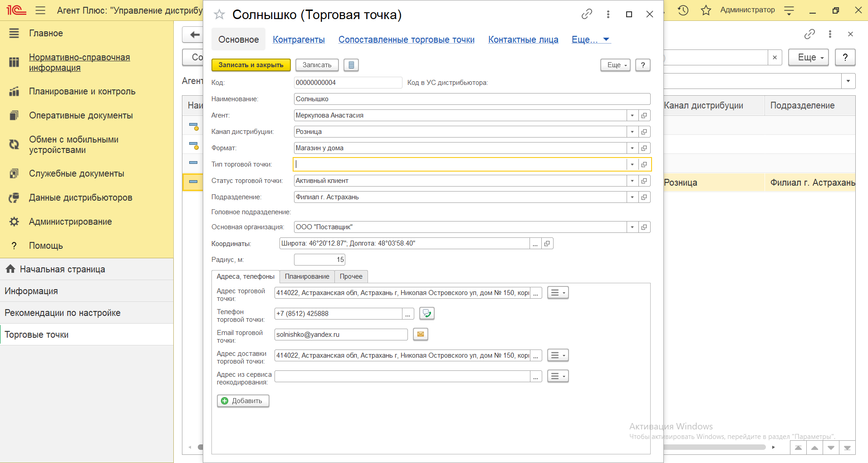Click the send email envelope icon
The height and width of the screenshot is (463, 868).
(x=421, y=335)
